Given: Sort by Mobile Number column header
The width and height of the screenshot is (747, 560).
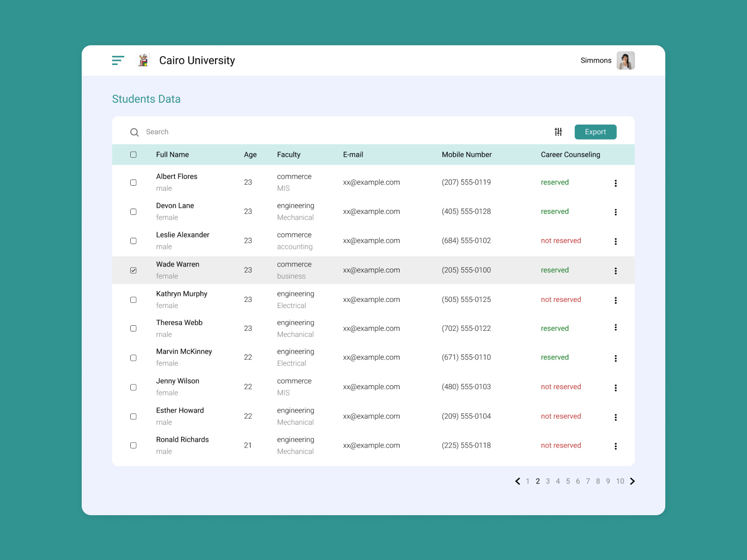Looking at the screenshot, I should point(467,154).
